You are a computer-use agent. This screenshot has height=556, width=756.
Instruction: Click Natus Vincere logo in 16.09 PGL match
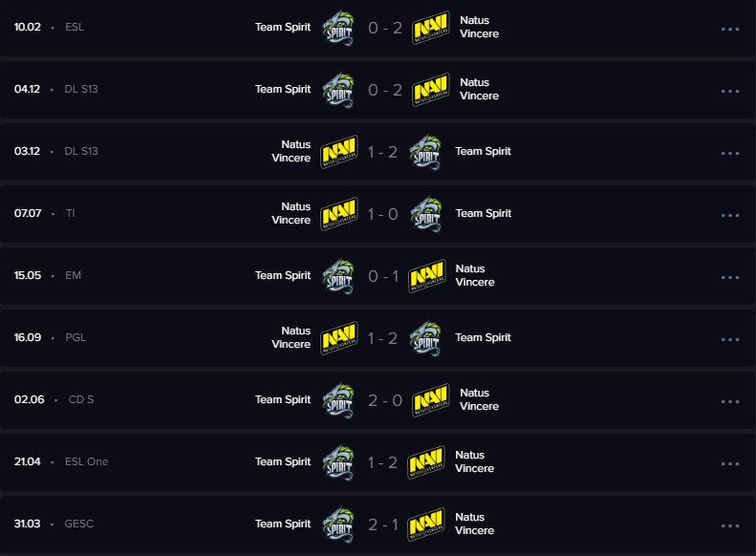tap(338, 338)
